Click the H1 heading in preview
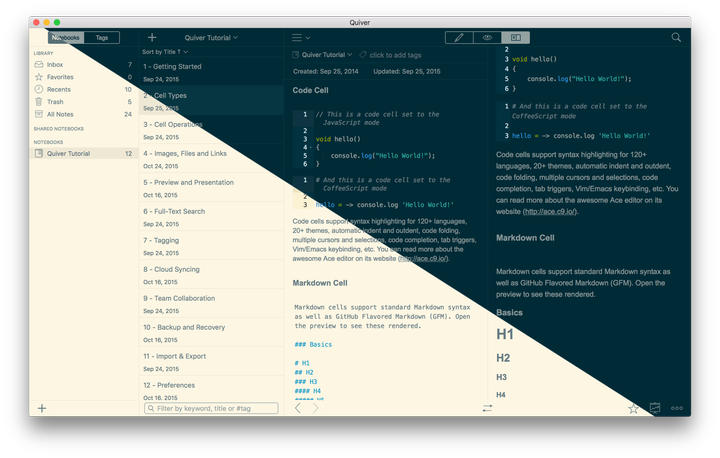720x458 pixels. point(505,334)
